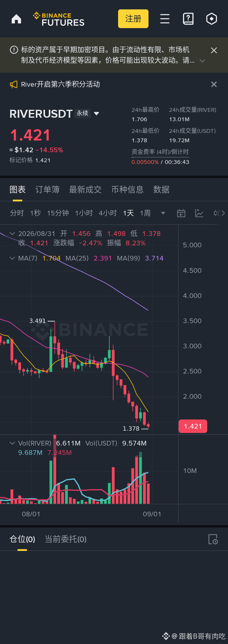Switch to the 订单簿 order book tab
This screenshot has height=644, width=228.
tap(47, 190)
